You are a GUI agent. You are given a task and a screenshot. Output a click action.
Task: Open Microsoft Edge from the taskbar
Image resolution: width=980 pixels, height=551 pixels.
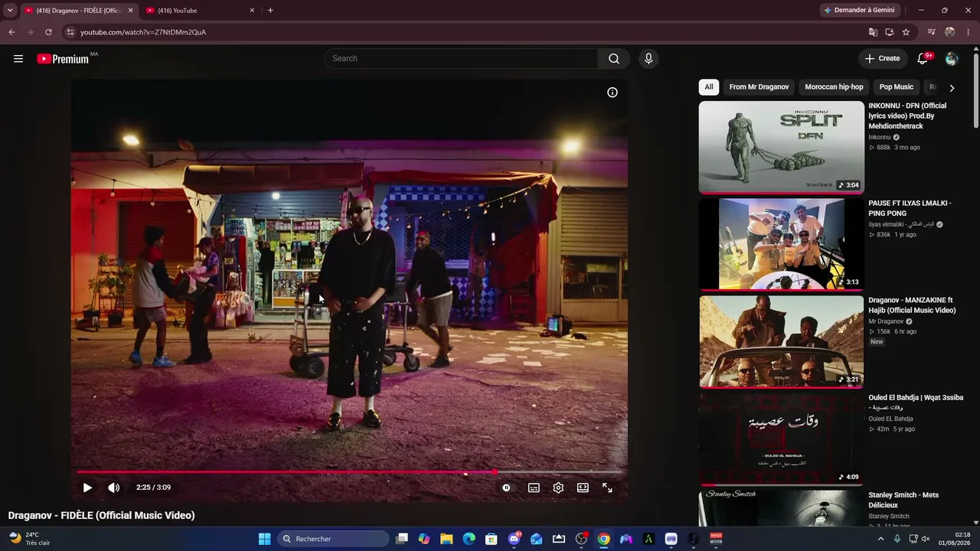[469, 539]
